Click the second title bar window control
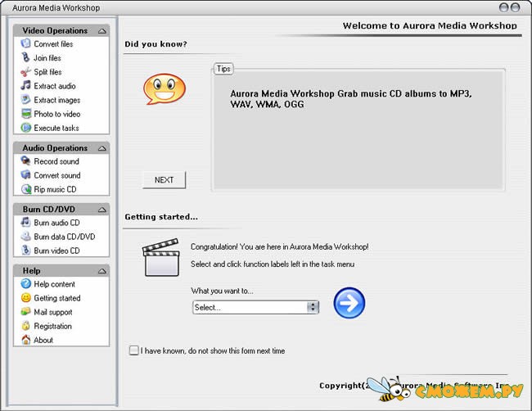The height and width of the screenshot is (411, 532). 515,7
